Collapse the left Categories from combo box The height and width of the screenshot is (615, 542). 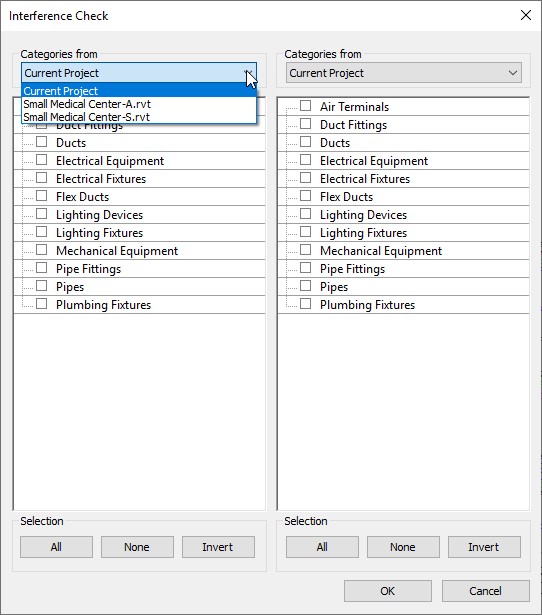(x=139, y=73)
